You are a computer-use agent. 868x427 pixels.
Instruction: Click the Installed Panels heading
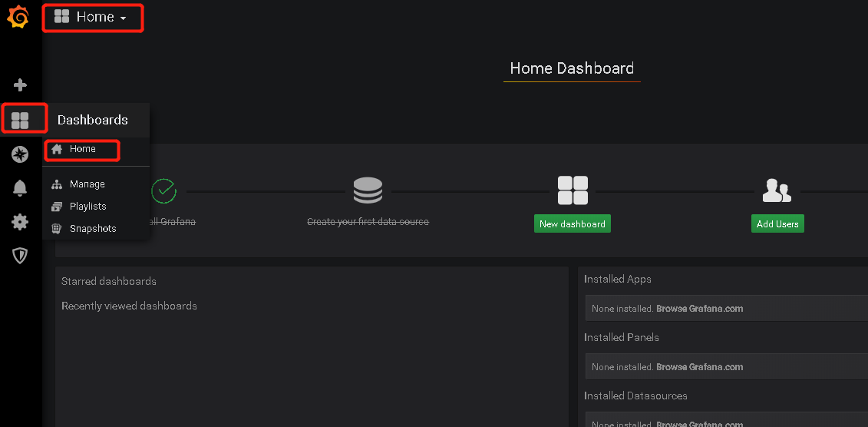pos(621,337)
